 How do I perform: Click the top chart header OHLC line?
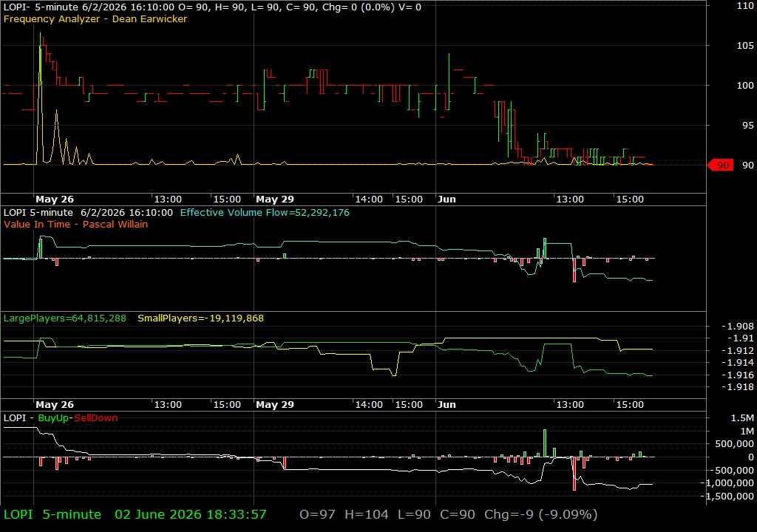click(x=212, y=7)
